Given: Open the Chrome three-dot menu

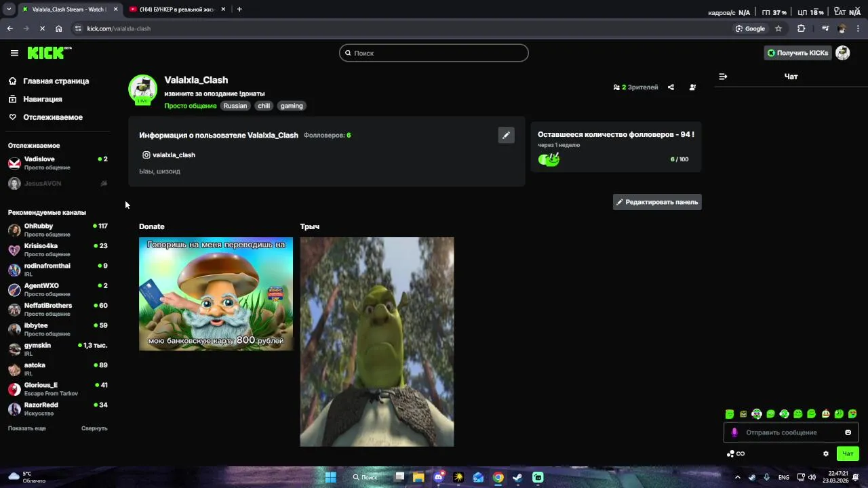Looking at the screenshot, I should 859,28.
